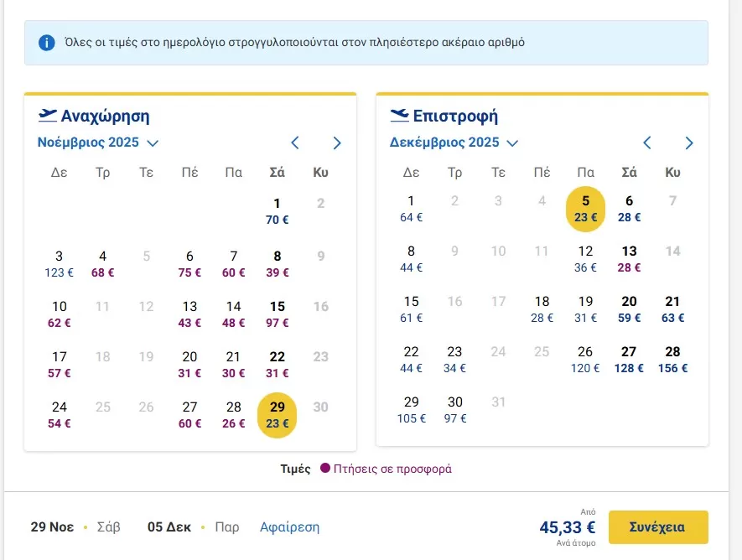Click the return airplane landing icon

click(x=400, y=115)
